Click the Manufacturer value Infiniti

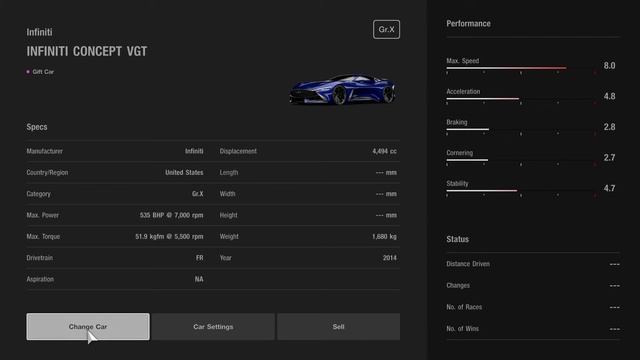[194, 151]
